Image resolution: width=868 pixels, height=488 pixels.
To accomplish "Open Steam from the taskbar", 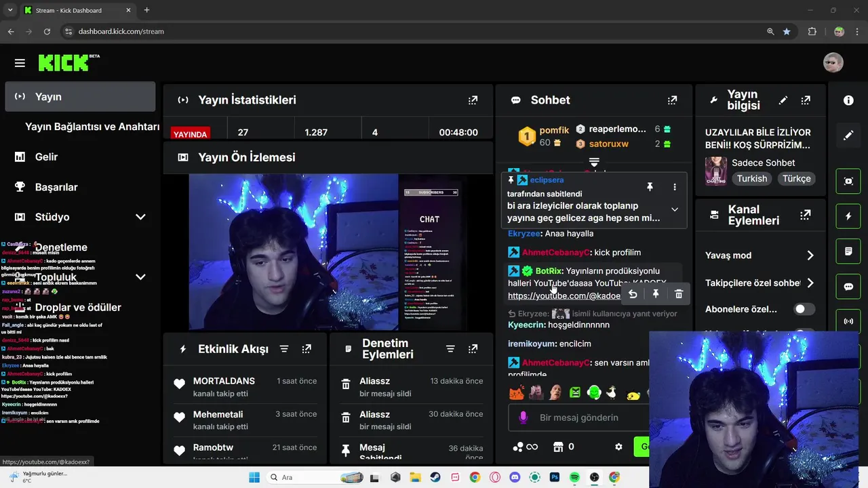I will (435, 477).
